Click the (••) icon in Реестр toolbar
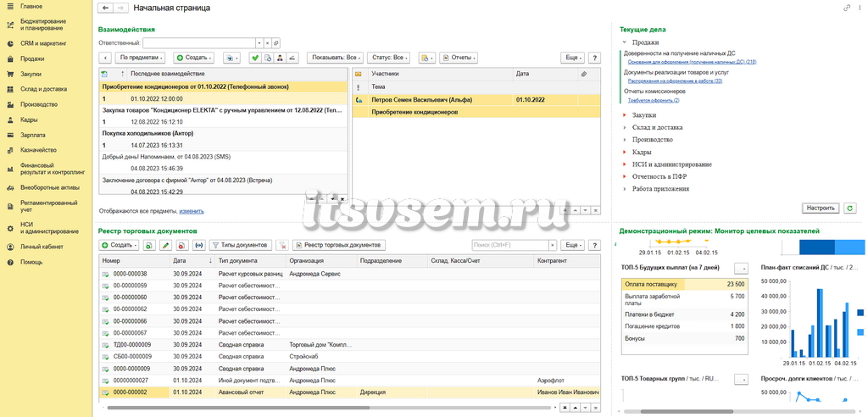 [198, 245]
